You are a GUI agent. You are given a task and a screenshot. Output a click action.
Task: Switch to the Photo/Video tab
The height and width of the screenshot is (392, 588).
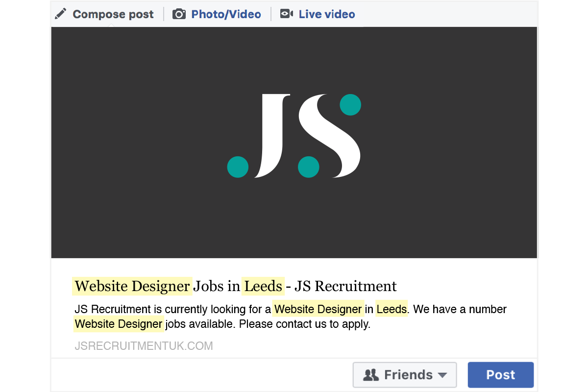[x=217, y=14]
